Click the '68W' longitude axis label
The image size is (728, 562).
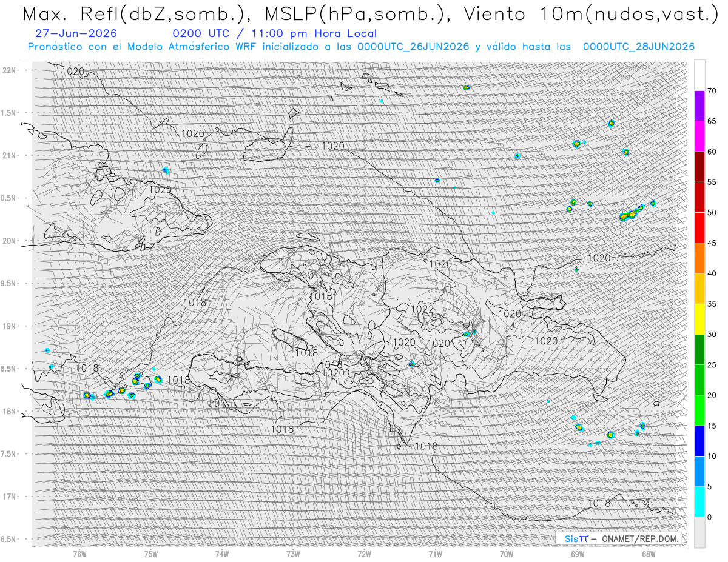[649, 554]
